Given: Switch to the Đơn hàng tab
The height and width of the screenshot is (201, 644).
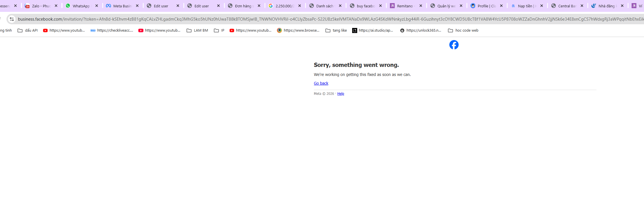Looking at the screenshot, I should (244, 6).
